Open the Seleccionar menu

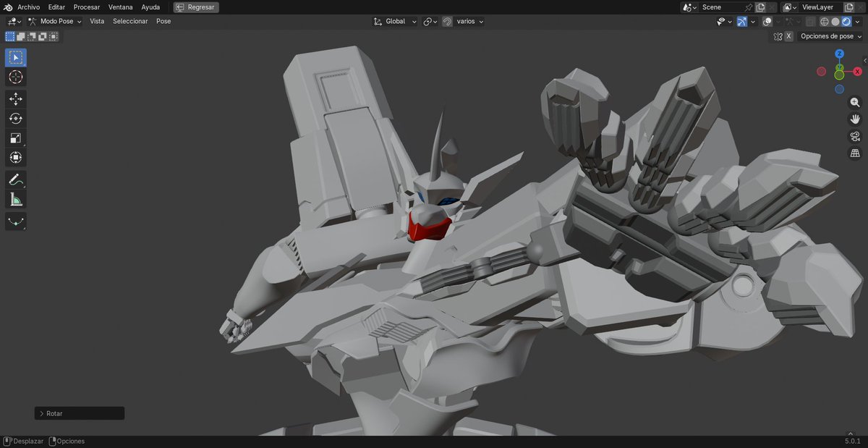pyautogui.click(x=130, y=21)
